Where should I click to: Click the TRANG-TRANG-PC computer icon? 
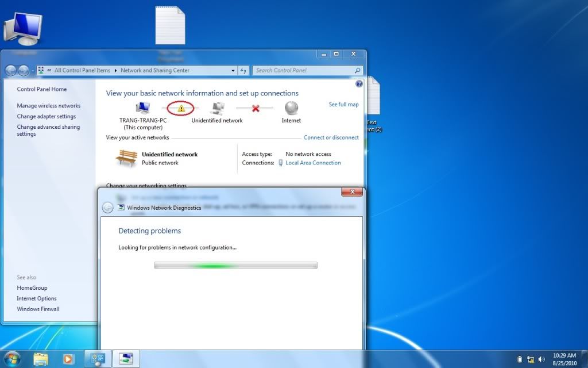click(143, 108)
